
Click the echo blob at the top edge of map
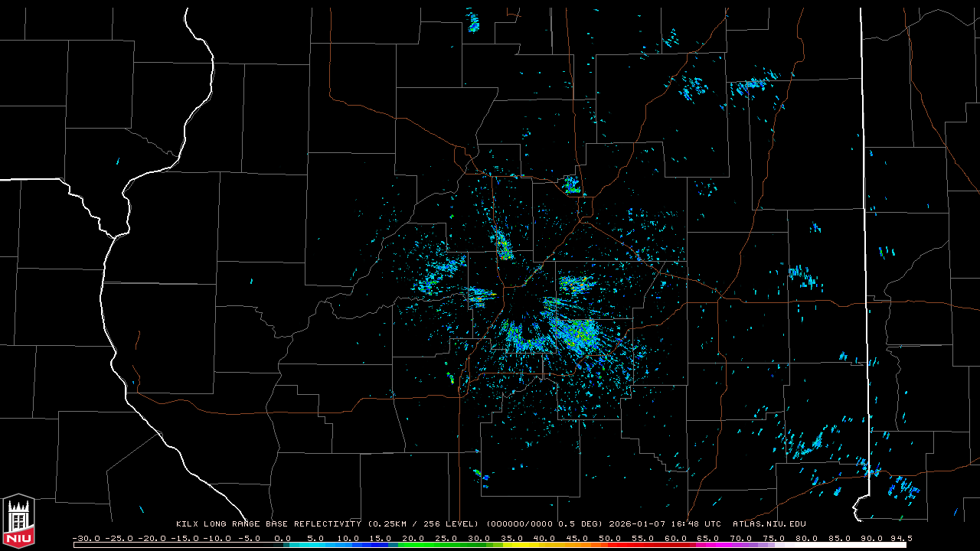tap(473, 21)
